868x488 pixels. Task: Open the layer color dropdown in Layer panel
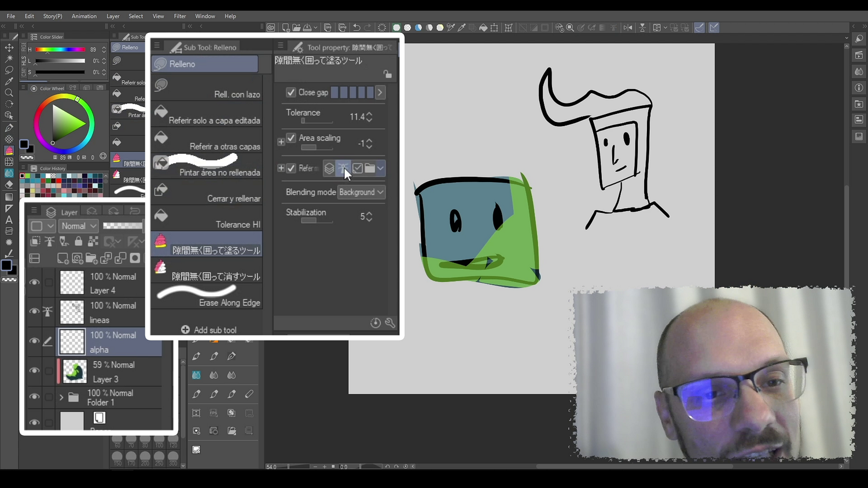42,226
